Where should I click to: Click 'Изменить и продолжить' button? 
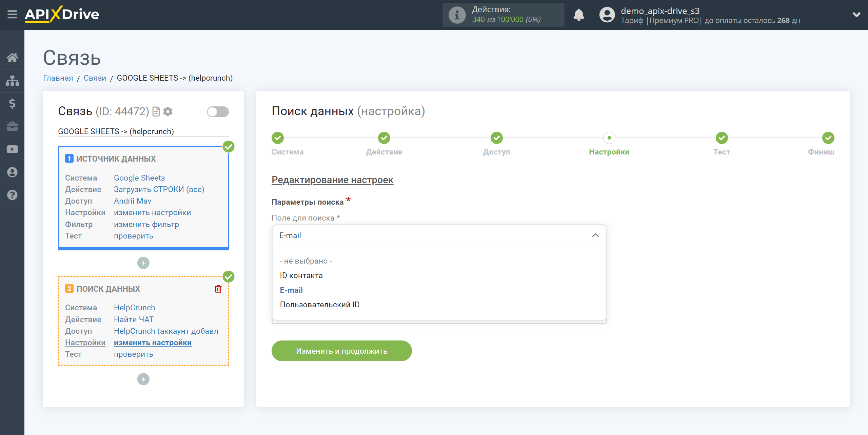click(342, 351)
